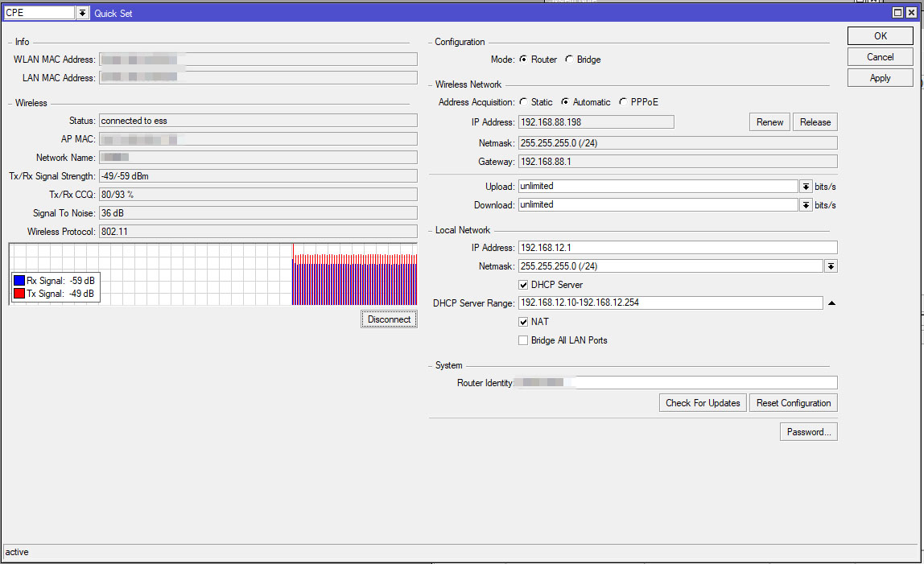Disconnect from the wireless network

coord(389,319)
